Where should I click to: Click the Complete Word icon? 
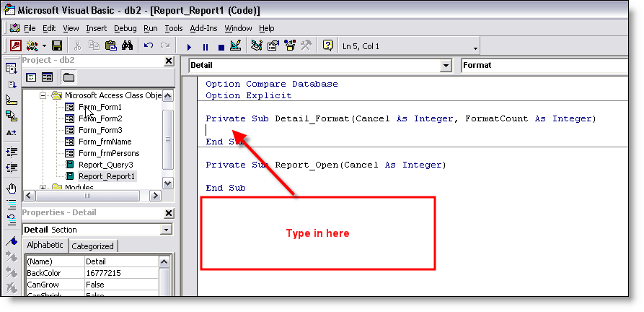(x=12, y=132)
